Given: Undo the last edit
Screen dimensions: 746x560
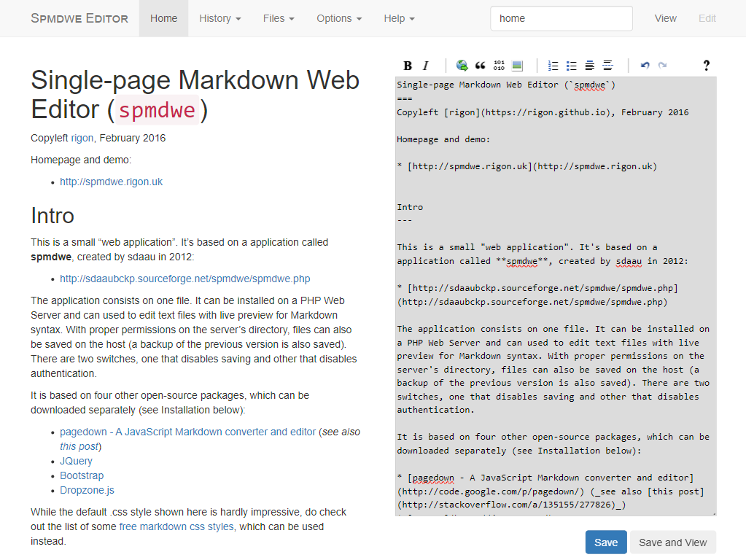Looking at the screenshot, I should [x=645, y=66].
